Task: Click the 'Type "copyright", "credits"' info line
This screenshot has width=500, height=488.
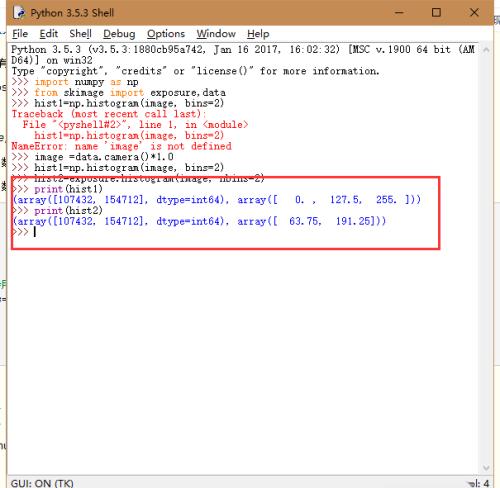Action: point(195,71)
